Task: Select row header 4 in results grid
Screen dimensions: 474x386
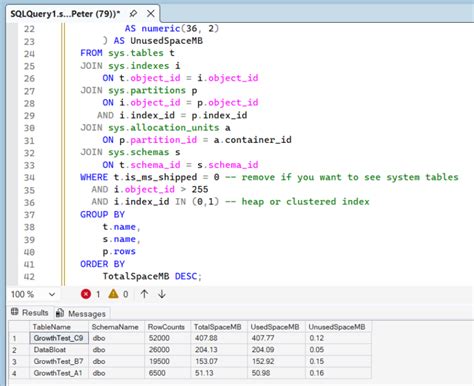Action: (x=19, y=373)
